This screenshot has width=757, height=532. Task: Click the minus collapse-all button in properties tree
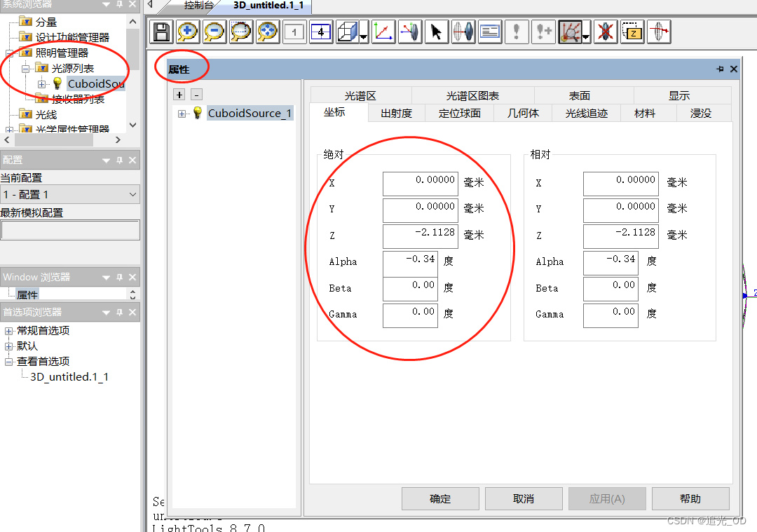pyautogui.click(x=196, y=95)
